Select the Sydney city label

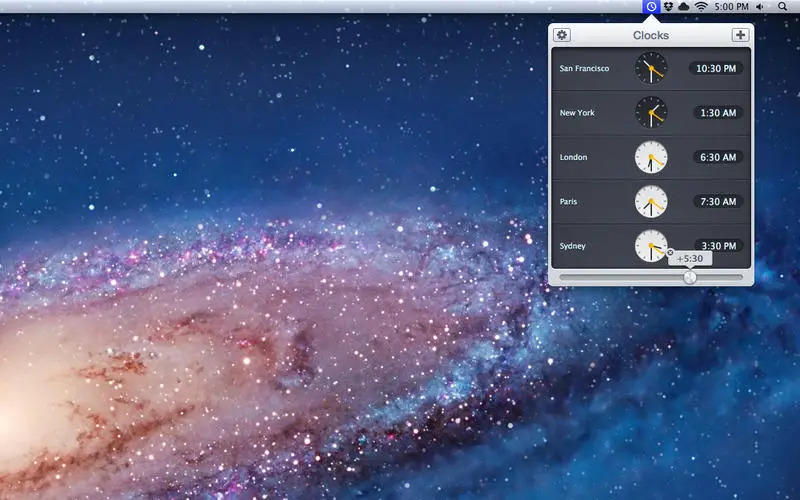(x=572, y=246)
